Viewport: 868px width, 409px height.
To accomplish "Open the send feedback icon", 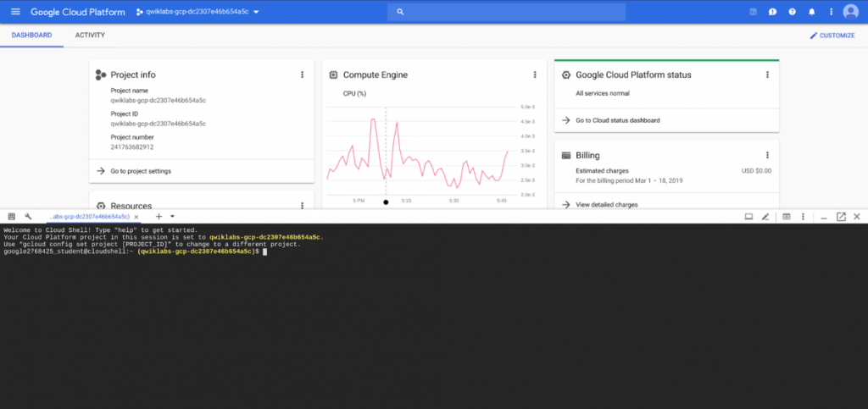I will pos(772,12).
